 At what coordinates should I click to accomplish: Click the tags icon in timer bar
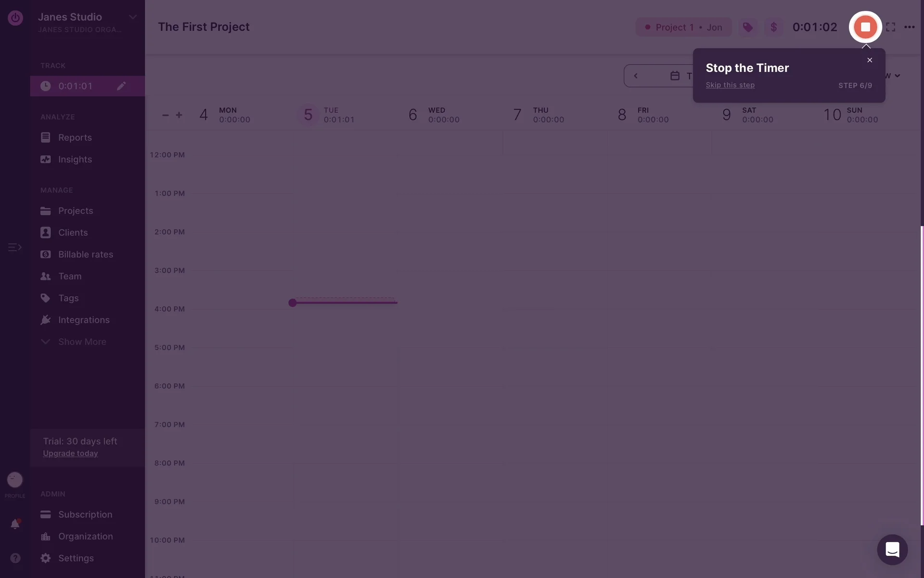(747, 27)
